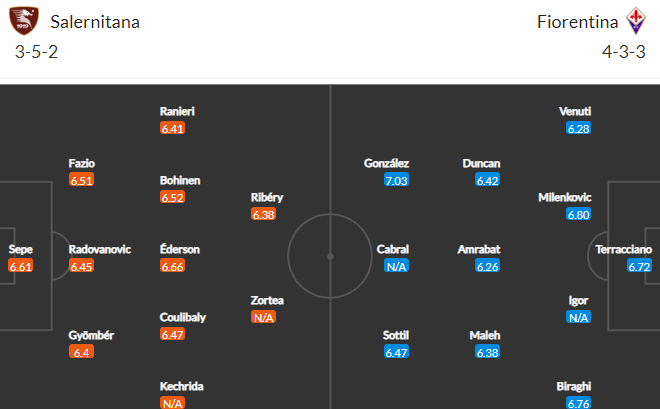660x409 pixels.
Task: Click Sottil's 6.47 rating badge
Action: (397, 352)
